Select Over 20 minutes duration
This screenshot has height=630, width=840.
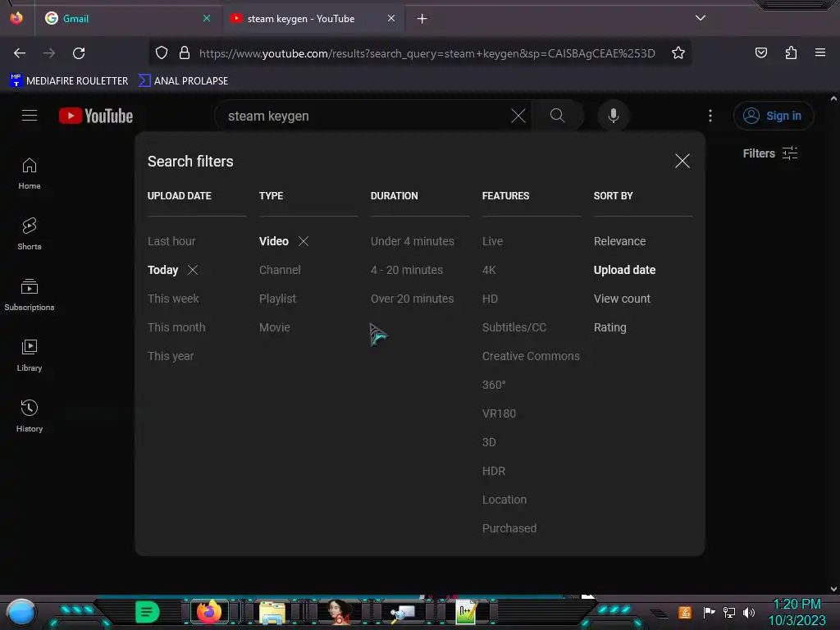click(412, 299)
